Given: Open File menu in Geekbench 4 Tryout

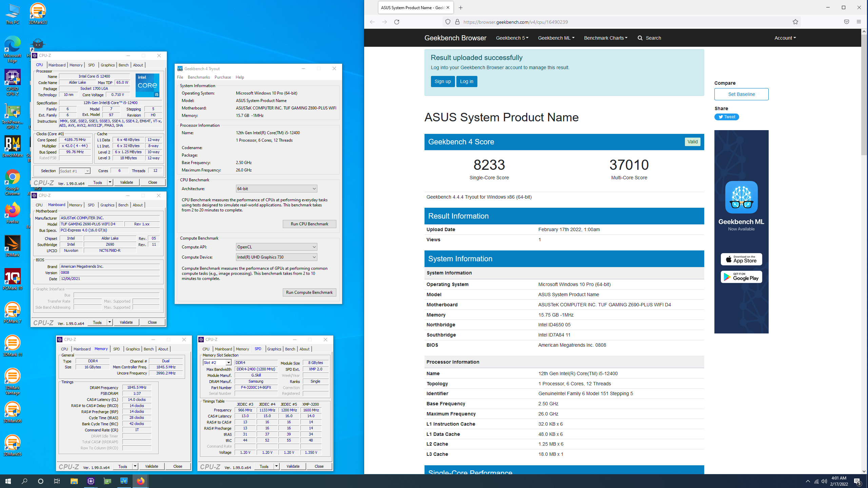Looking at the screenshot, I should 180,77.
